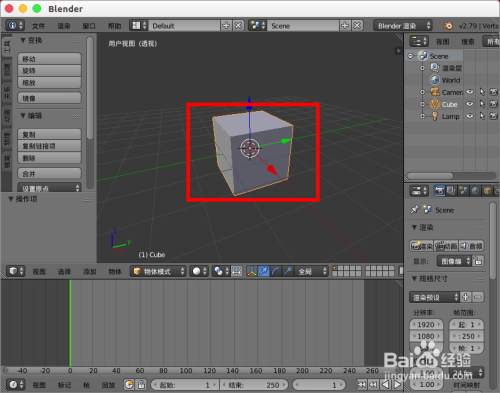Viewport: 500px width, 393px height.
Task: Open the Blender 渲染 engine dropdown
Action: 403,26
